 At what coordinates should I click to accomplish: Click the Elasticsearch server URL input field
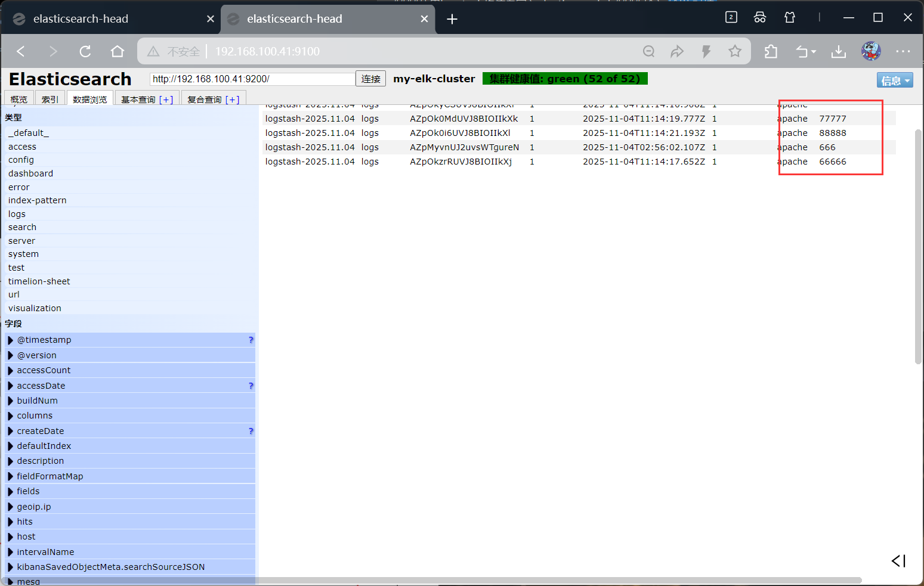click(252, 79)
